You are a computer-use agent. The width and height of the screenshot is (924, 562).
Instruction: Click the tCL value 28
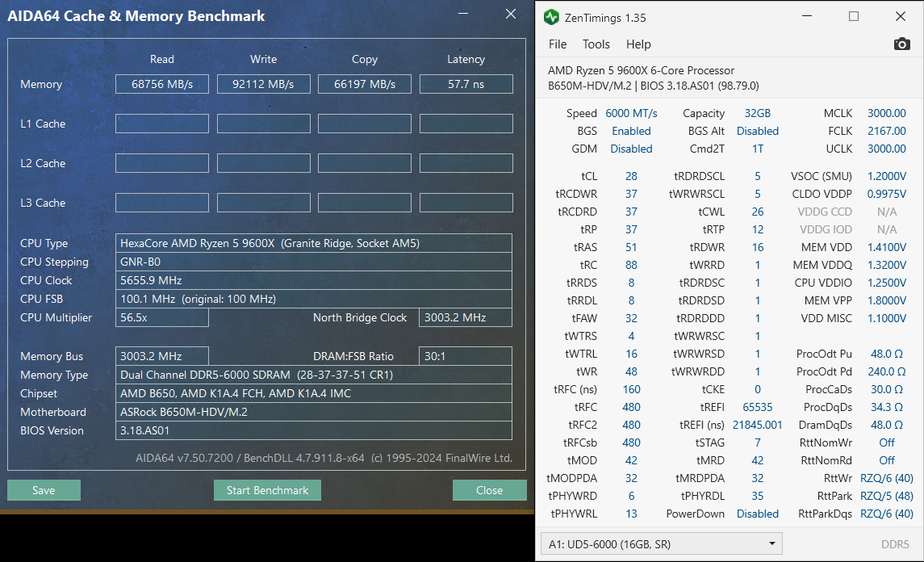(631, 176)
